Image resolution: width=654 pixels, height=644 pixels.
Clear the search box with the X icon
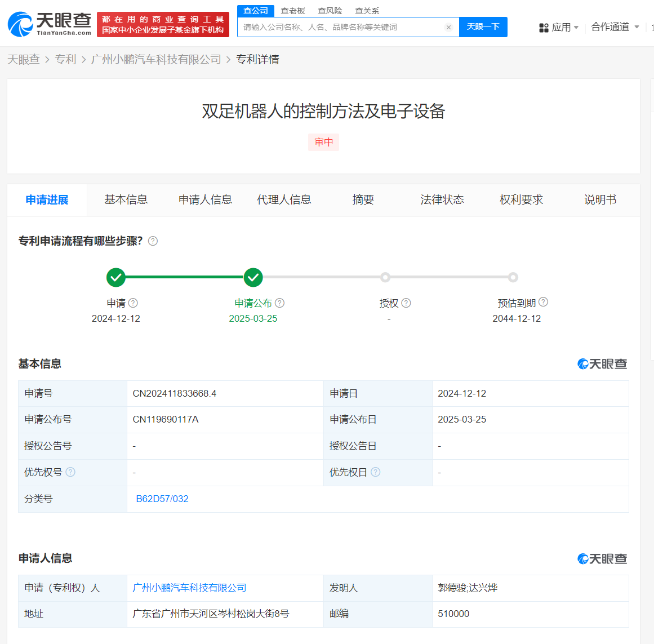[448, 27]
